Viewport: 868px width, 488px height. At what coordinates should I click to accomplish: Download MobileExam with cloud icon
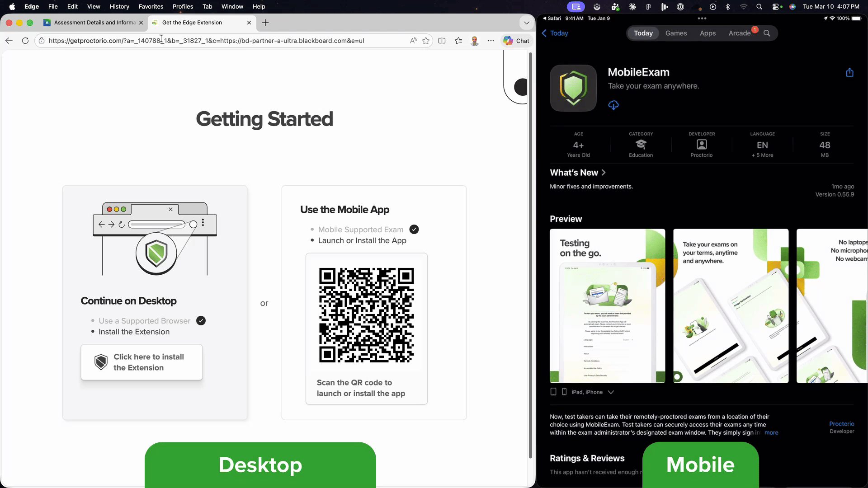tap(613, 105)
